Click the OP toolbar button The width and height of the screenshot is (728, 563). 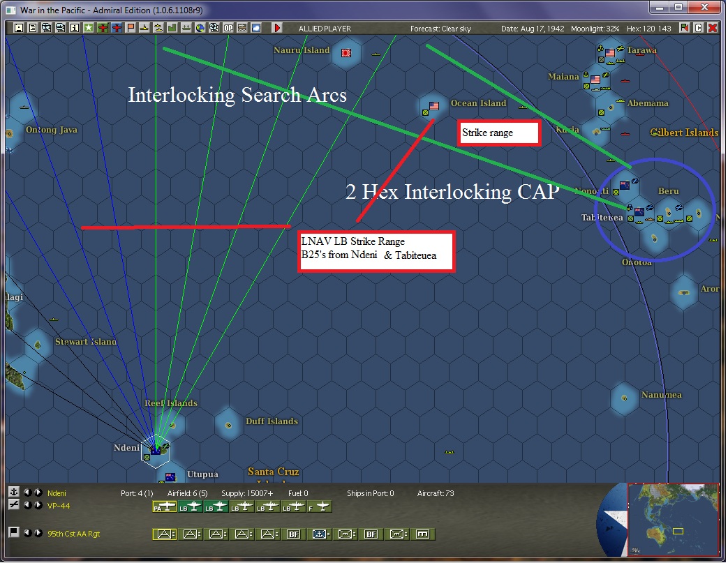tap(228, 28)
